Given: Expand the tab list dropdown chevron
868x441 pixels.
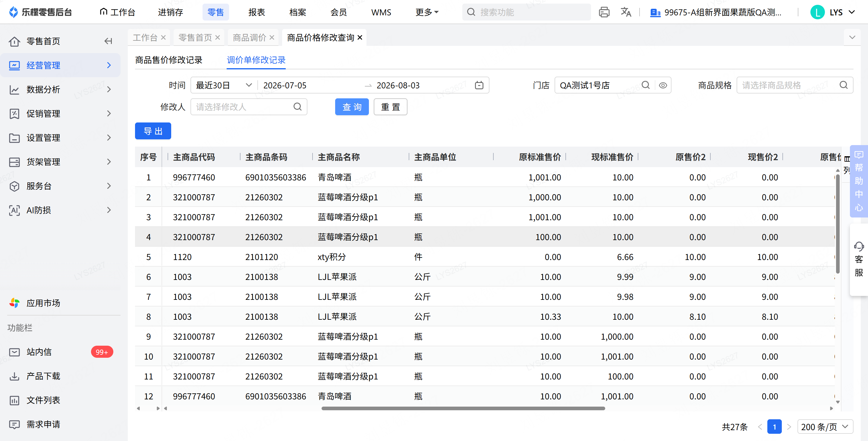Looking at the screenshot, I should pos(852,37).
